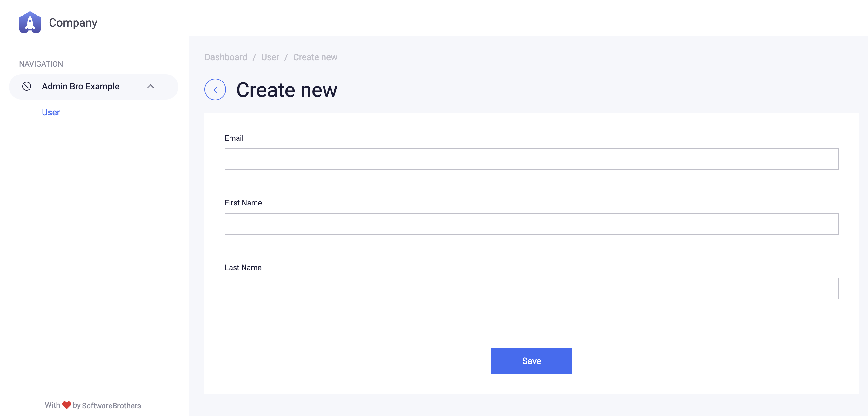Select Create new in the breadcrumb trail

tap(315, 57)
